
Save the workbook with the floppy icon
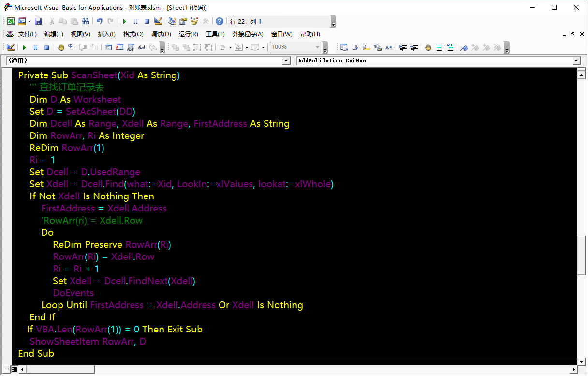click(38, 21)
